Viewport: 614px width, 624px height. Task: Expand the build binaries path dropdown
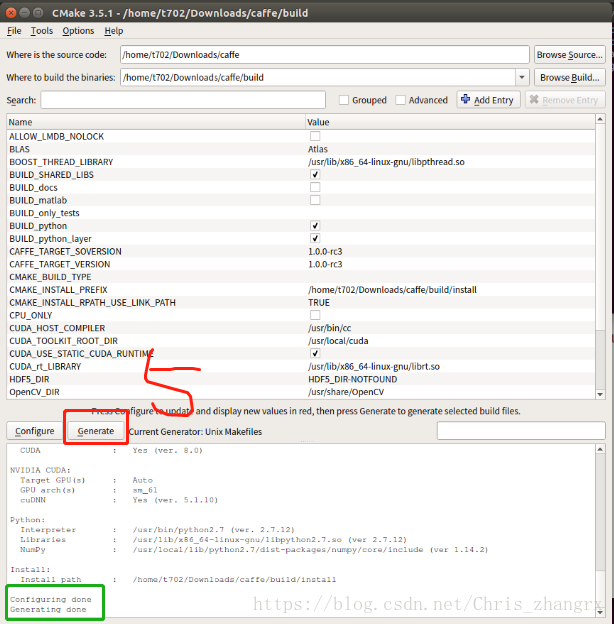(x=522, y=77)
